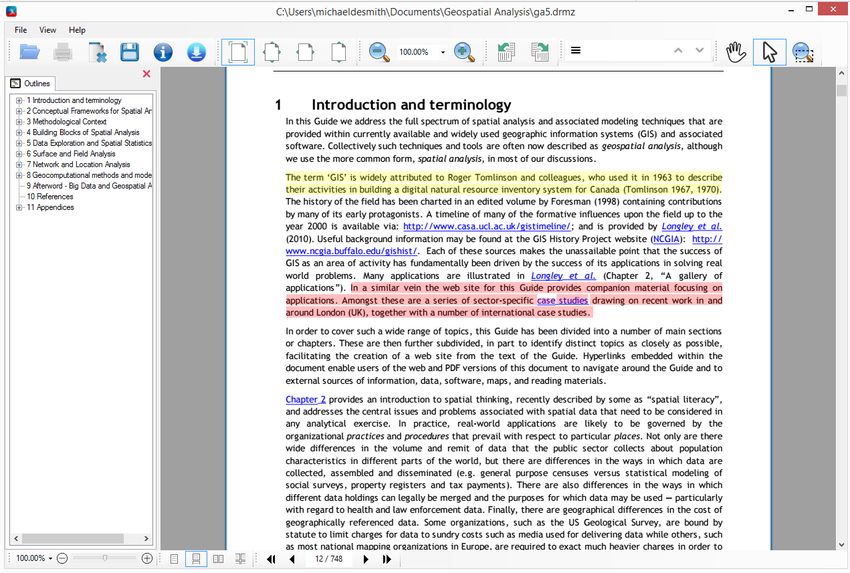The width and height of the screenshot is (850, 573).
Task: Follow Longley et al. link before (2010)
Action: (692, 226)
